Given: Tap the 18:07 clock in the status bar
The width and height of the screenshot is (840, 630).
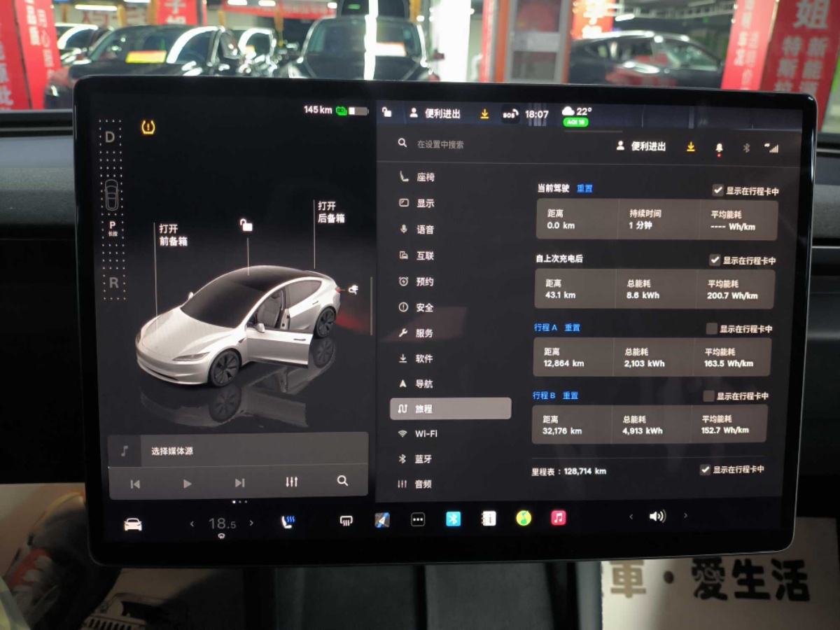Looking at the screenshot, I should point(537,114).
